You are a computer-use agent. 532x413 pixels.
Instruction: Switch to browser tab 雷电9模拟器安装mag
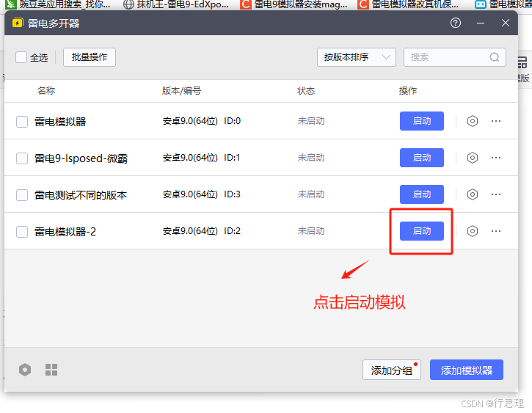click(294, 4)
